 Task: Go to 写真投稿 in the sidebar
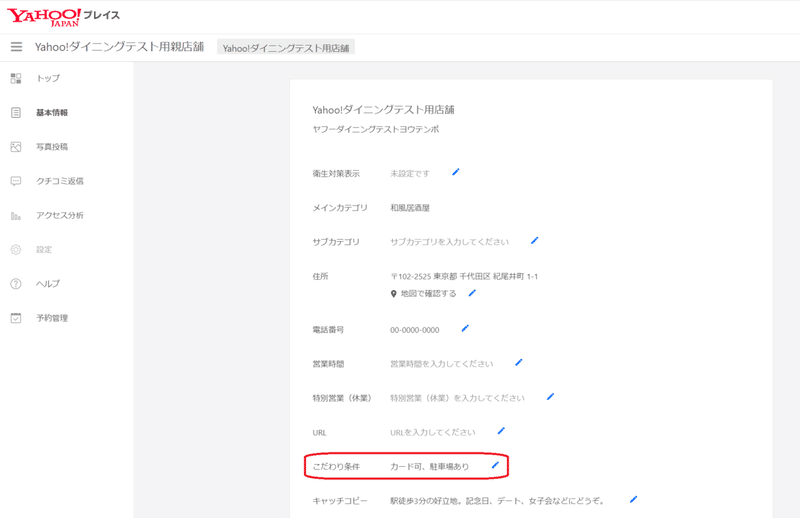pos(52,147)
